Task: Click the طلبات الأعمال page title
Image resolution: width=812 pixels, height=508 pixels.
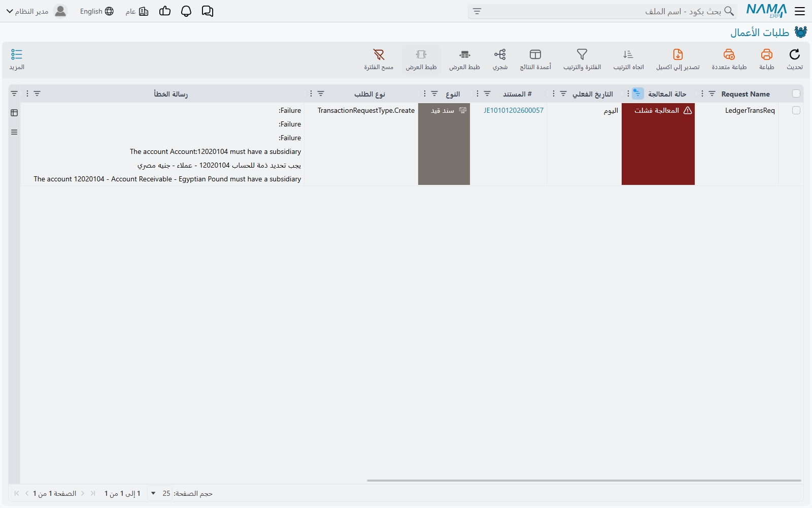Action: pos(760,33)
